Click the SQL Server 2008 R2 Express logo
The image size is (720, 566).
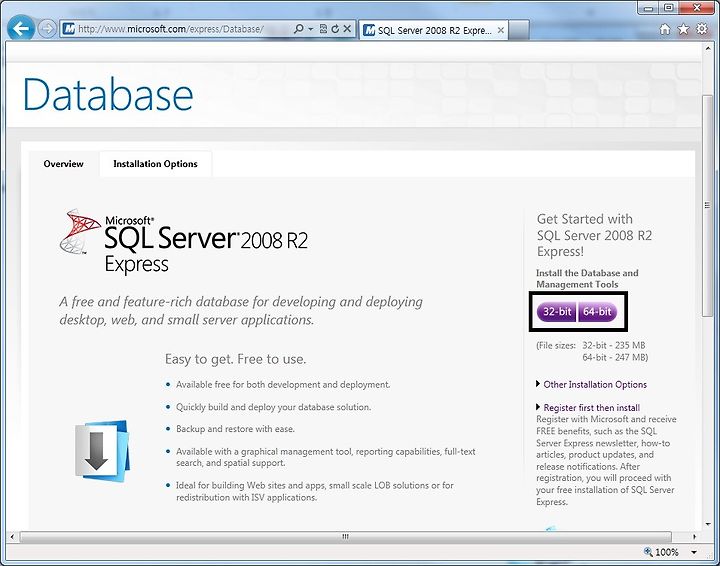[184, 241]
